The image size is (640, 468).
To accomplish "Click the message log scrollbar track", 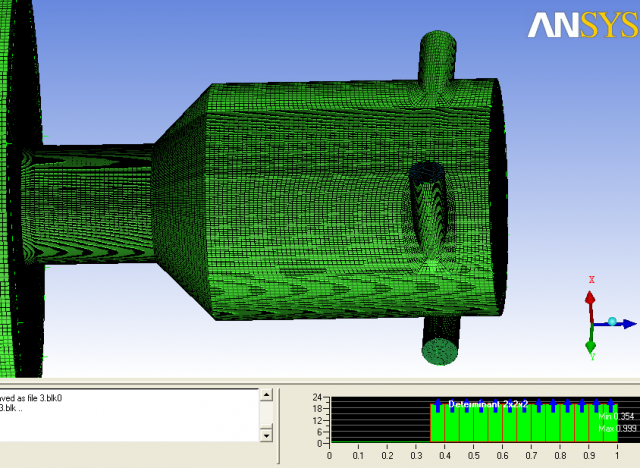I will (266, 414).
